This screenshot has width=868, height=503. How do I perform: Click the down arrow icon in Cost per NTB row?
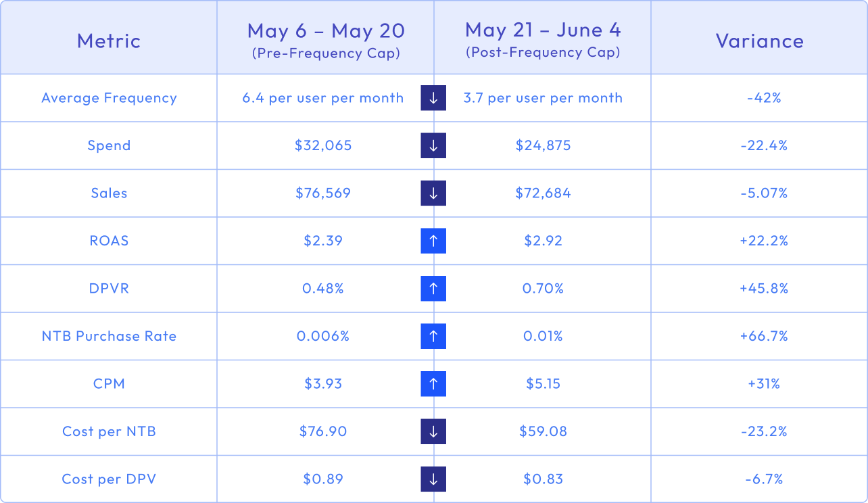click(x=433, y=431)
